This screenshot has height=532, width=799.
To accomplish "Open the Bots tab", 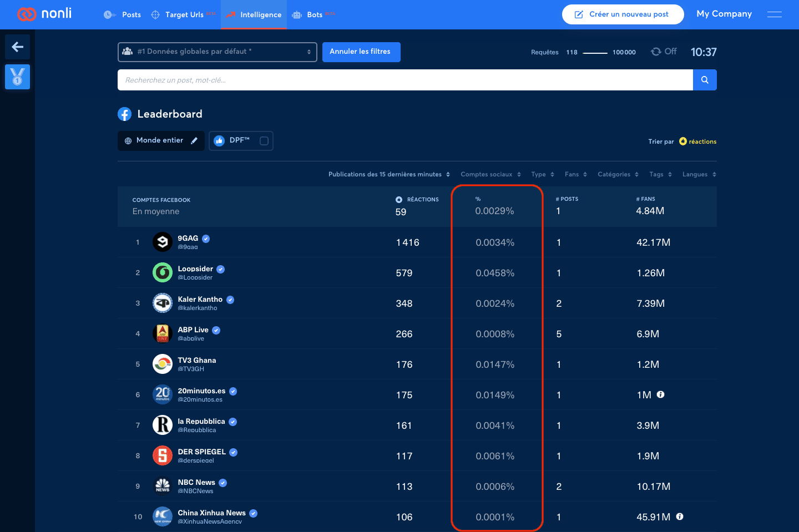I will click(x=313, y=14).
